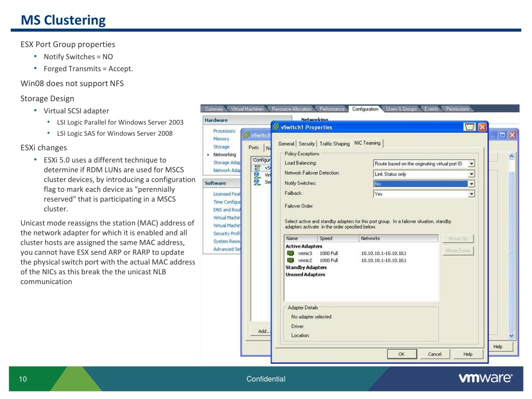Click the network range in the vmnic2 row
This screenshot has width=532, height=399.
384,261
